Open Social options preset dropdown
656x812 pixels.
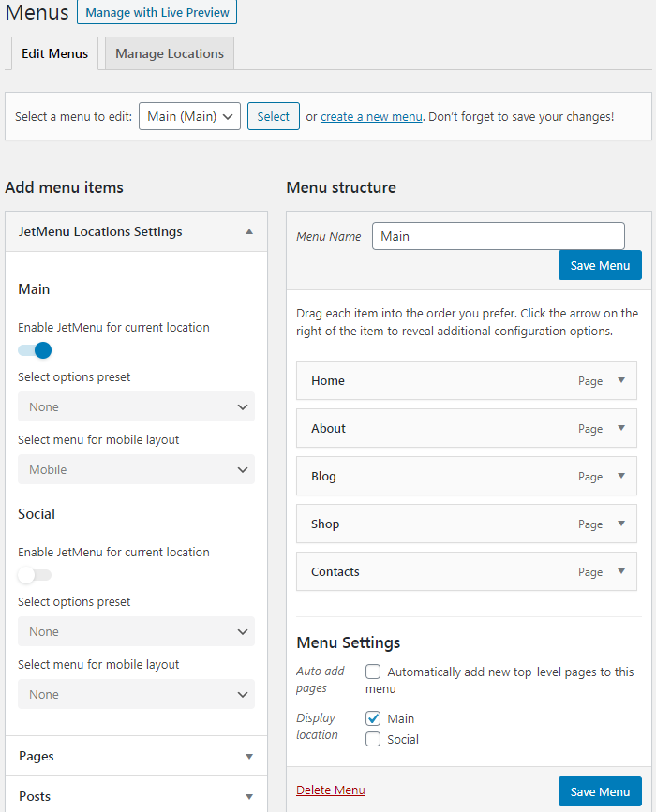click(136, 631)
